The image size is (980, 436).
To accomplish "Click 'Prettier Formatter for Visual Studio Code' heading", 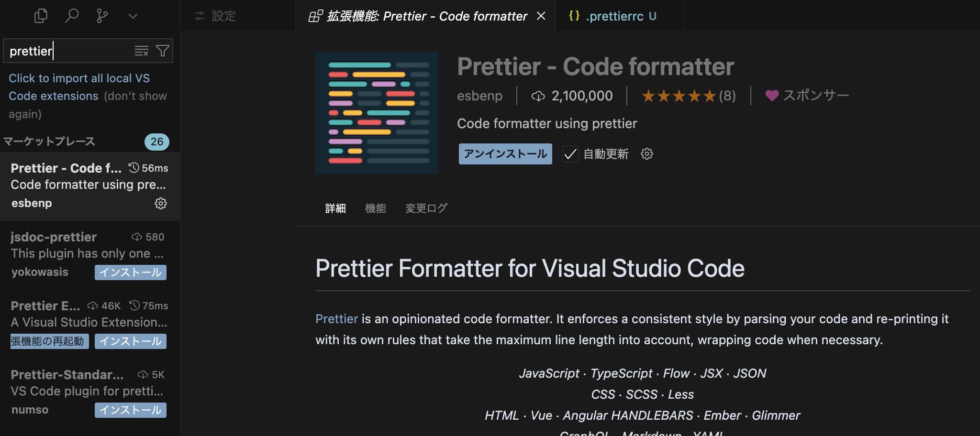I will point(530,268).
